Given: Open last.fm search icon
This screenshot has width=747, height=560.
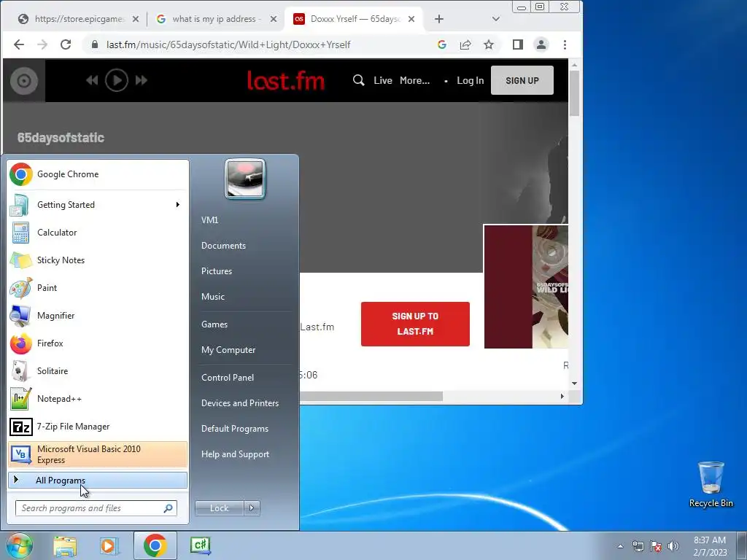Looking at the screenshot, I should pyautogui.click(x=359, y=80).
